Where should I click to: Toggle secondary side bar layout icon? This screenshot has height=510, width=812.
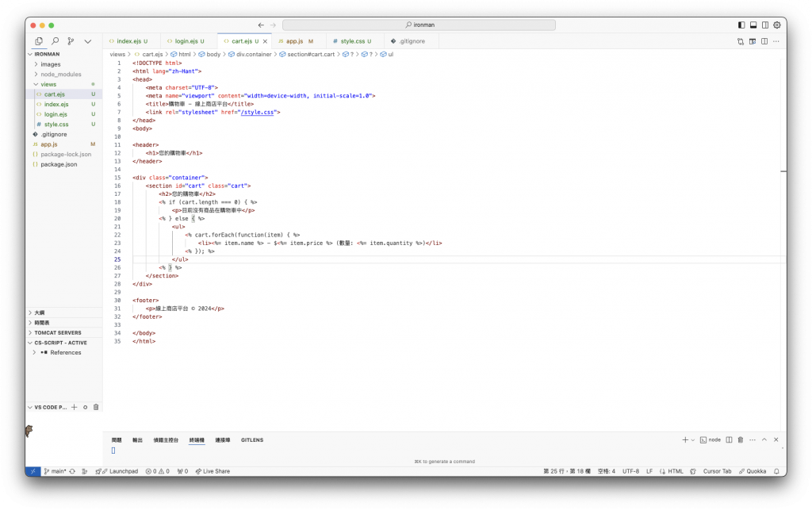(x=765, y=25)
